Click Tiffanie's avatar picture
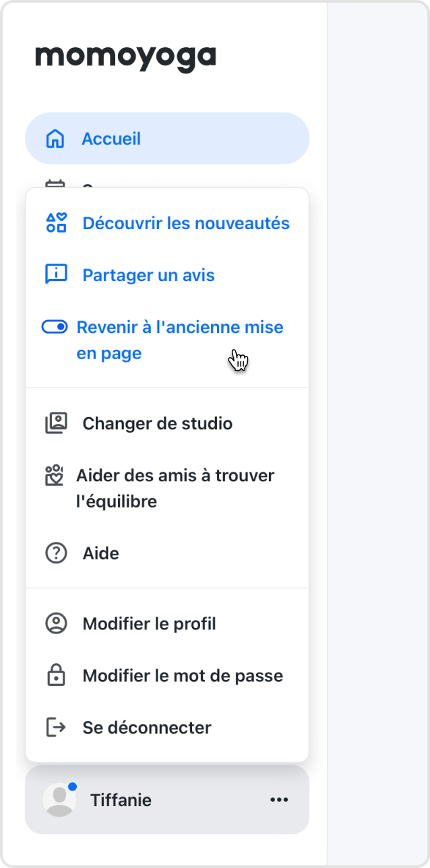The image size is (430, 868). [59, 800]
